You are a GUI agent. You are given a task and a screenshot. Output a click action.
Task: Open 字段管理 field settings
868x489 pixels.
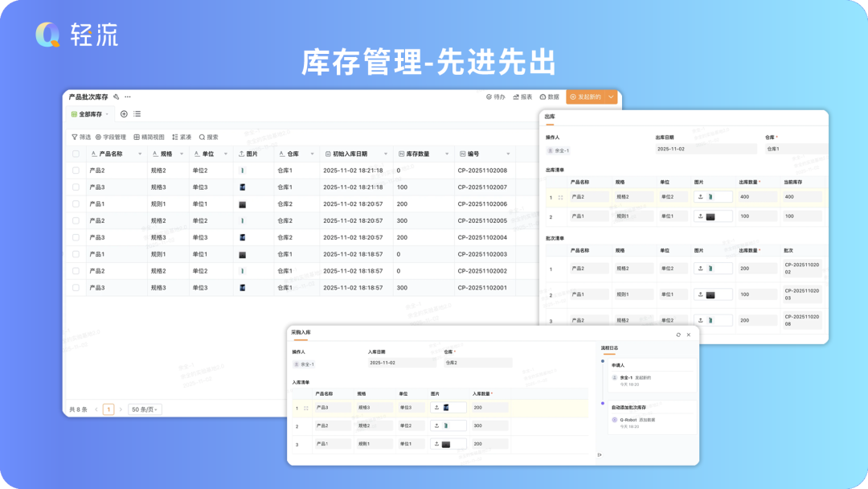111,138
